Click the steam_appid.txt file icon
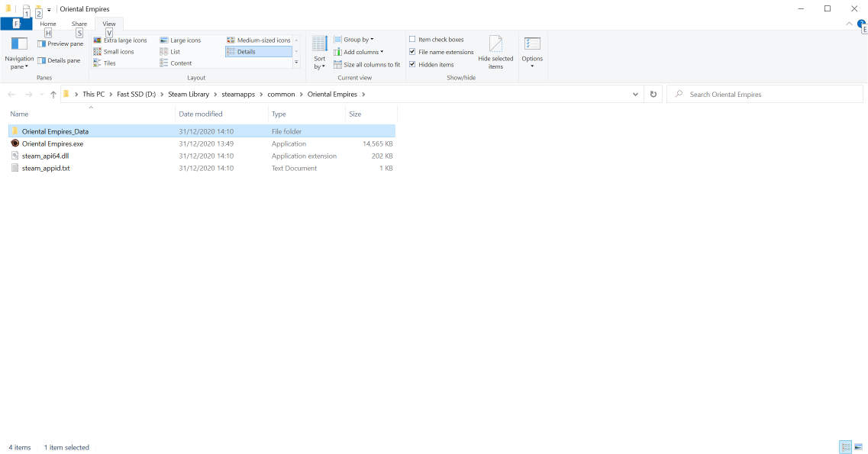This screenshot has width=868, height=454. coord(15,168)
